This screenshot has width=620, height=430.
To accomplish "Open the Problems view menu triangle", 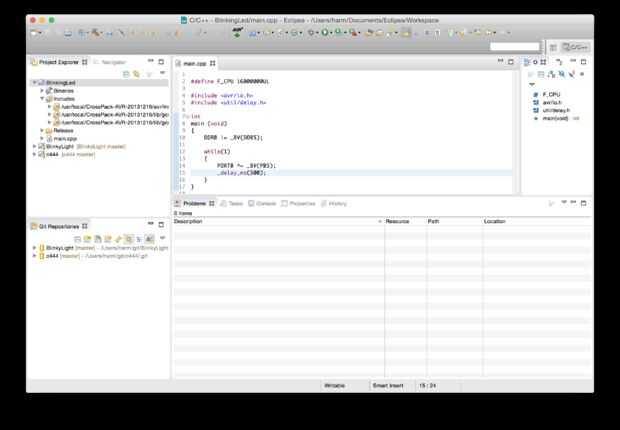I will (x=564, y=203).
